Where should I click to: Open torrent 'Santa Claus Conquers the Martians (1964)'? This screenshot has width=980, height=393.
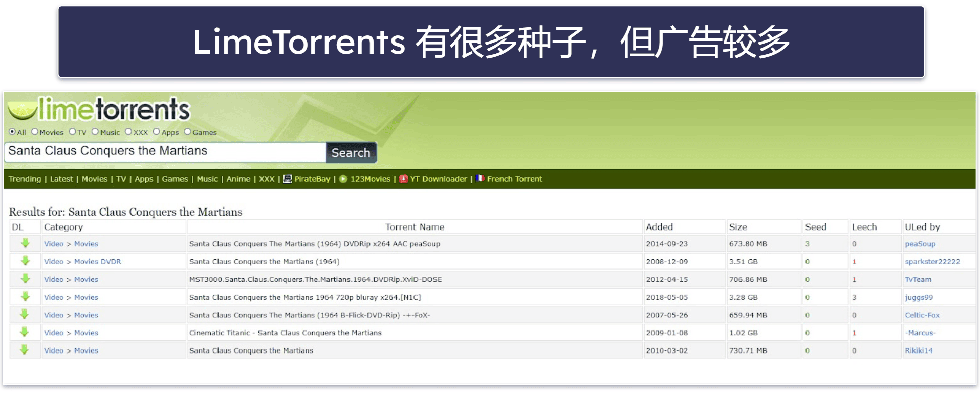coord(264,261)
